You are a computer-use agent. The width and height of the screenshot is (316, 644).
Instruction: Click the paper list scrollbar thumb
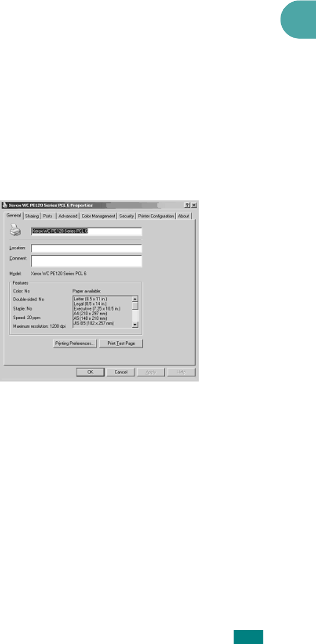(x=135, y=306)
